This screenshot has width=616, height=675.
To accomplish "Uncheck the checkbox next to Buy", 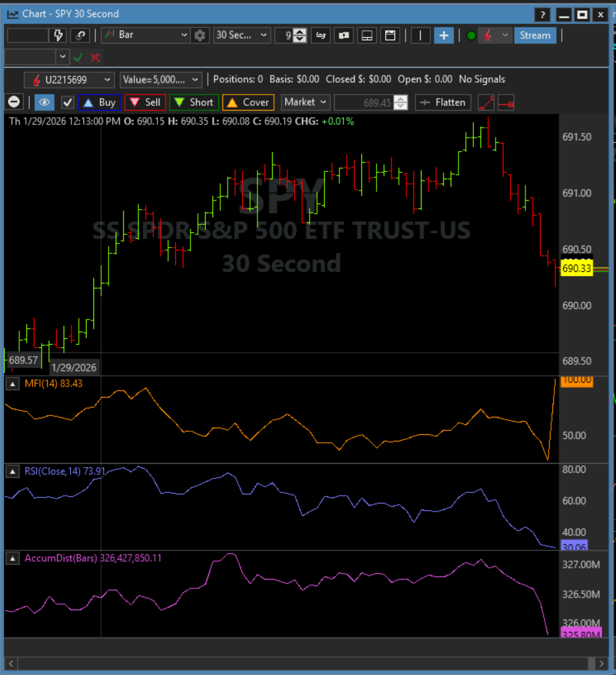I will pyautogui.click(x=67, y=102).
